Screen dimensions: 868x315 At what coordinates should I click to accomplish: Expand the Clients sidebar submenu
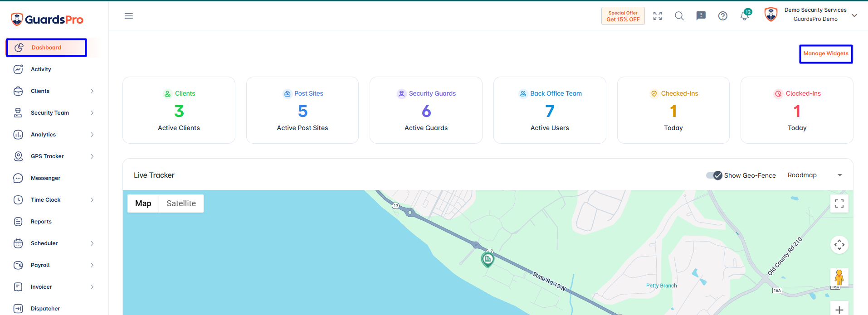pyautogui.click(x=92, y=91)
